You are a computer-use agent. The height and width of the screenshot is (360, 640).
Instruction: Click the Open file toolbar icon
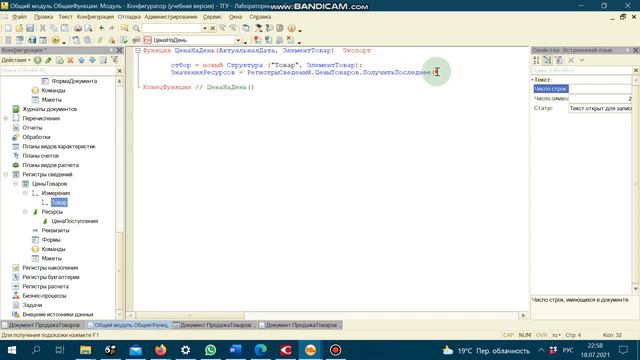(x=19, y=28)
